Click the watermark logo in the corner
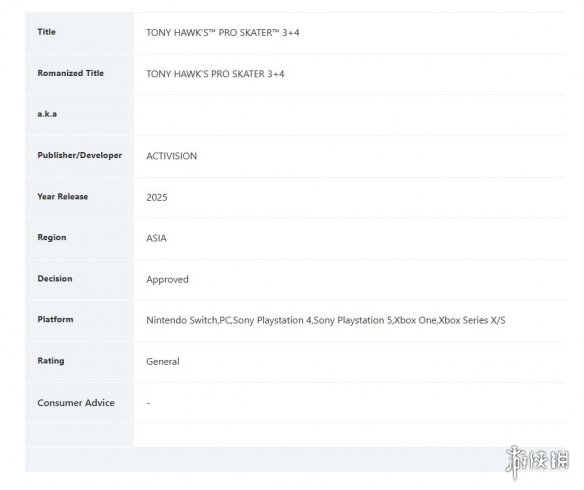The width and height of the screenshot is (584, 490). click(x=538, y=461)
